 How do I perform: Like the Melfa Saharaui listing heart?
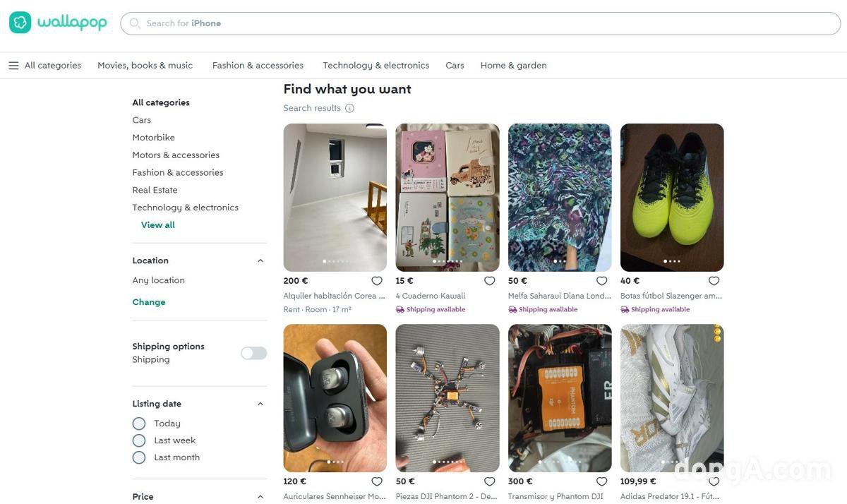pyautogui.click(x=601, y=281)
